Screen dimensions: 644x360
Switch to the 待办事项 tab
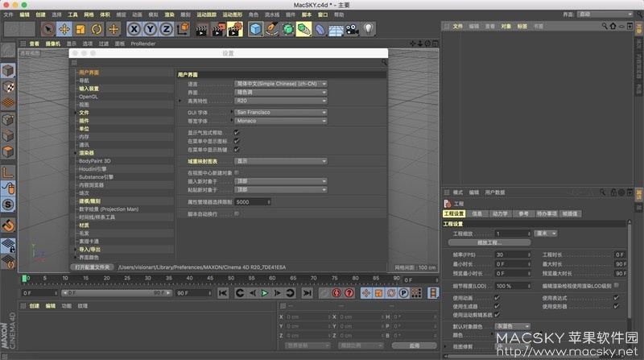tap(547, 213)
